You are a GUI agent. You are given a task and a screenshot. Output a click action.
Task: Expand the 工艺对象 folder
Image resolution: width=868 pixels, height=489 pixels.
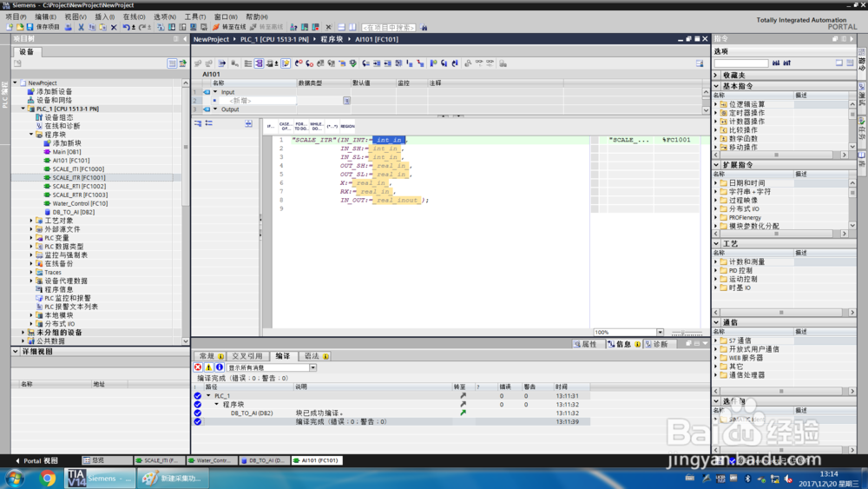tap(31, 221)
